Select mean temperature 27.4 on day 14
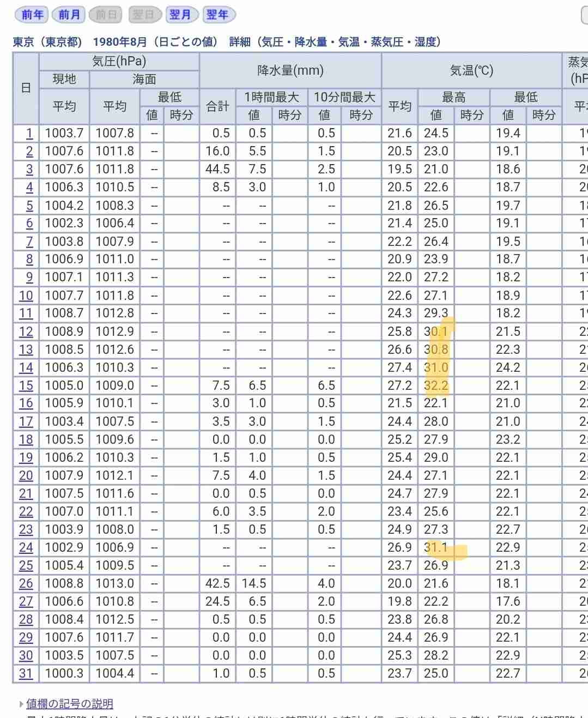588x718 pixels. [x=399, y=367]
